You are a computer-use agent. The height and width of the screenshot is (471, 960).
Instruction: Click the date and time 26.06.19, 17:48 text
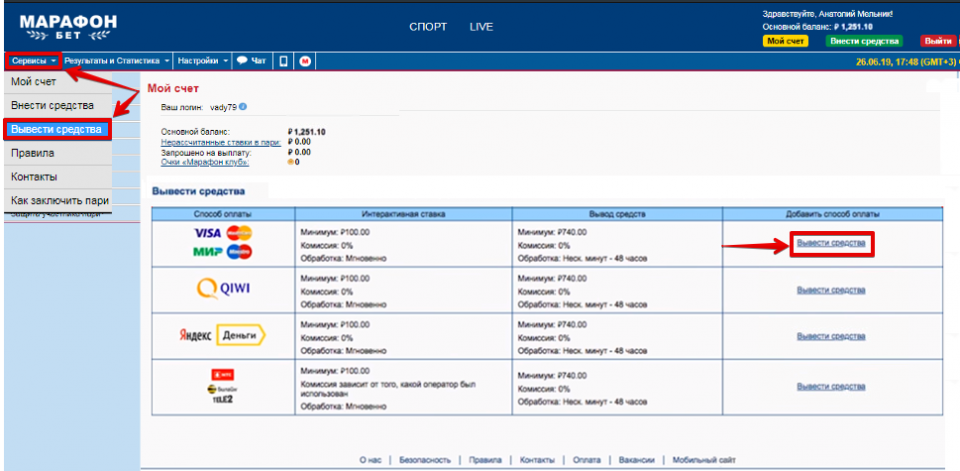pyautogui.click(x=907, y=61)
